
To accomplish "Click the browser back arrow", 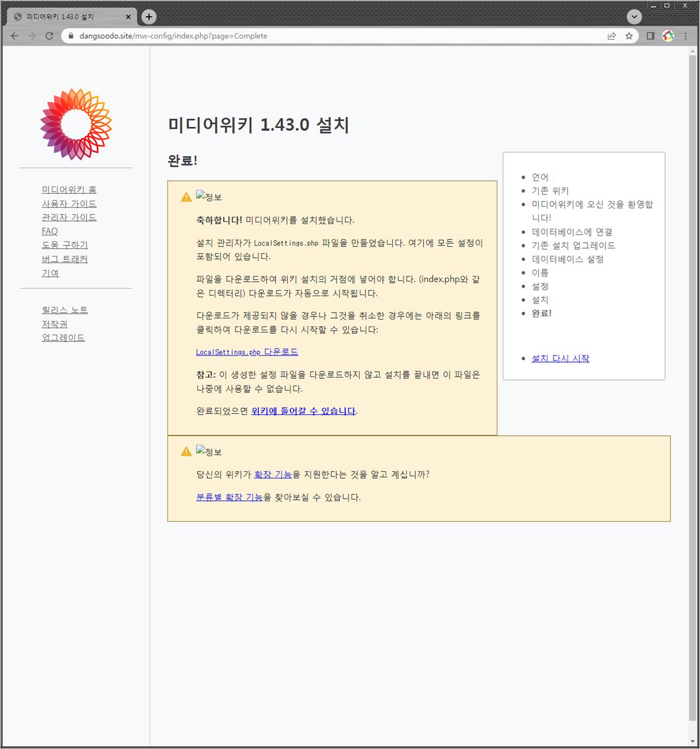I will (x=15, y=36).
